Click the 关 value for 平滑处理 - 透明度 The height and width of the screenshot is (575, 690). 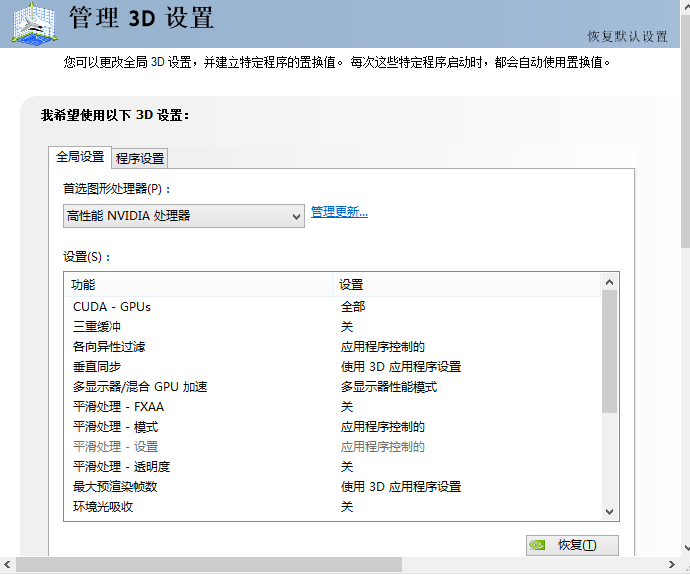(x=347, y=467)
